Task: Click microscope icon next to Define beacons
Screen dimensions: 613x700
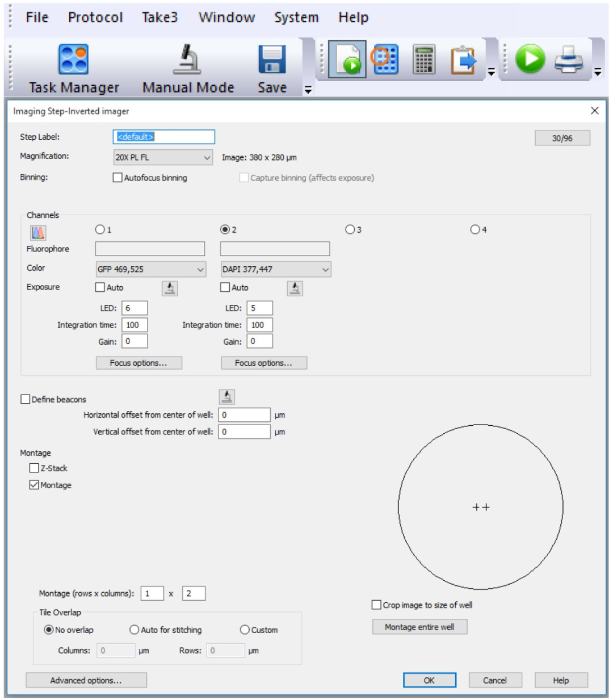Action: coord(226,397)
